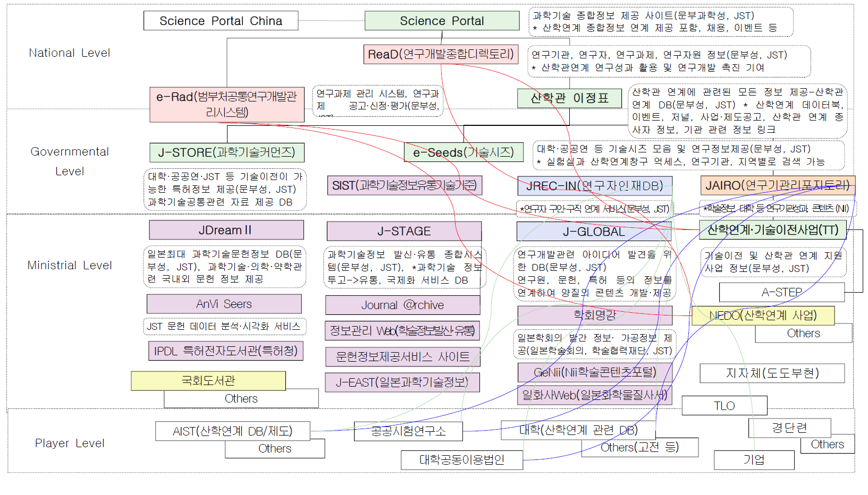The image size is (868, 495).
Task: Click the e-Seeds description about 기술시즈 모음
Action: (689, 155)
